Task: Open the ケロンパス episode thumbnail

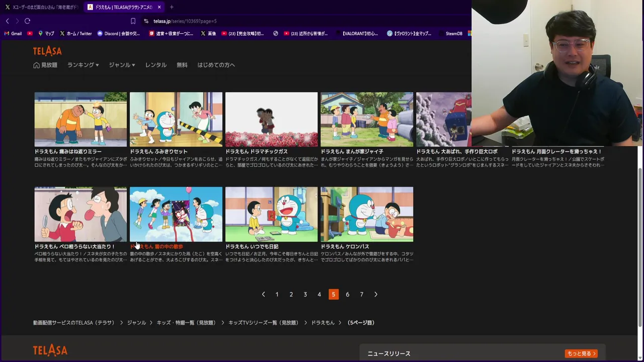Action: tap(367, 214)
